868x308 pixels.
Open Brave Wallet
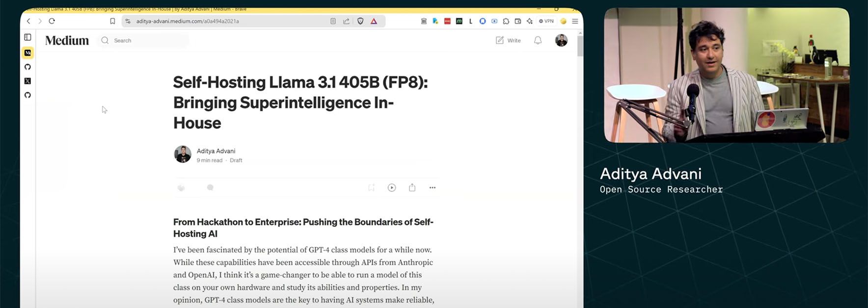point(518,21)
